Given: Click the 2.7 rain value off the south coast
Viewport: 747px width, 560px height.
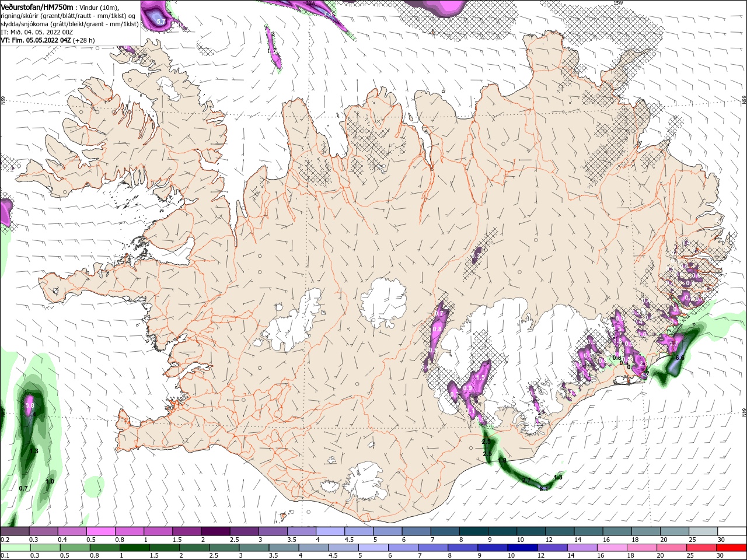Looking at the screenshot, I should (x=526, y=480).
